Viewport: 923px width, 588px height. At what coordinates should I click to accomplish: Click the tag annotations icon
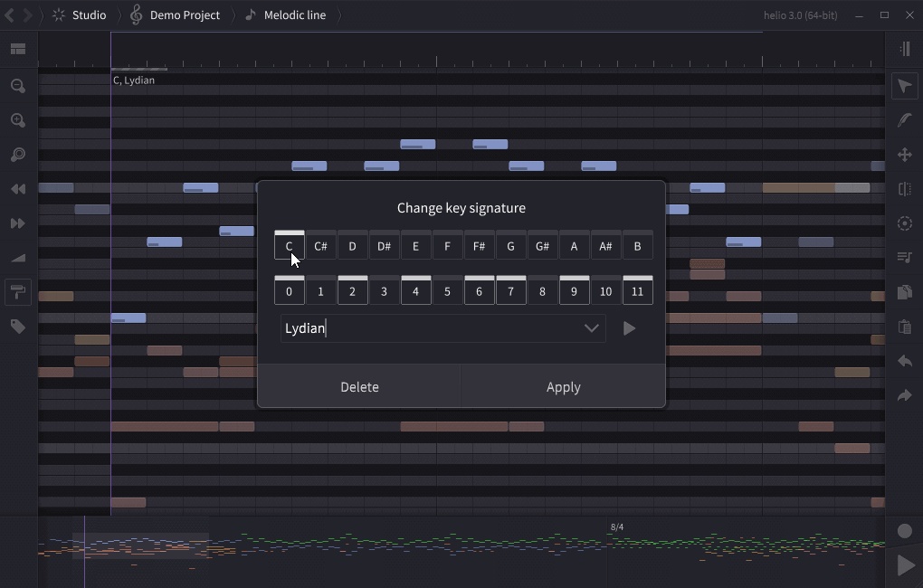18,326
